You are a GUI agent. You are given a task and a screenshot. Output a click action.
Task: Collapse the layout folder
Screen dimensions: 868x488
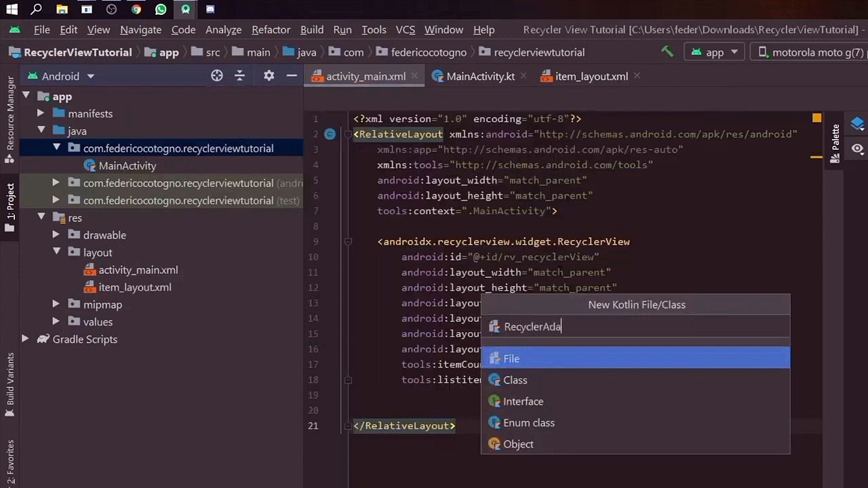click(x=56, y=252)
